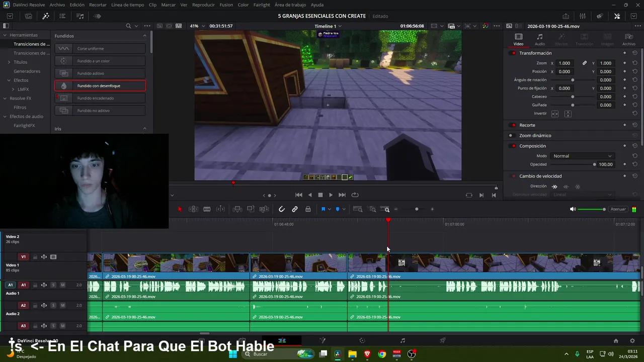
Task: Open the viewer zoom 41% dropdown
Action: [x=197, y=26]
